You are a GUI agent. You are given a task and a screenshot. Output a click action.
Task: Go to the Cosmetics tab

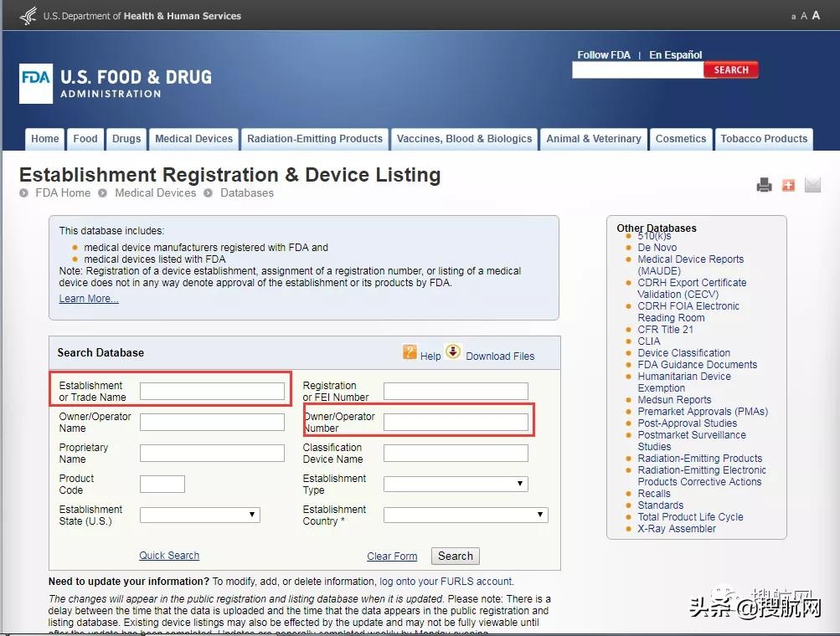coord(680,139)
